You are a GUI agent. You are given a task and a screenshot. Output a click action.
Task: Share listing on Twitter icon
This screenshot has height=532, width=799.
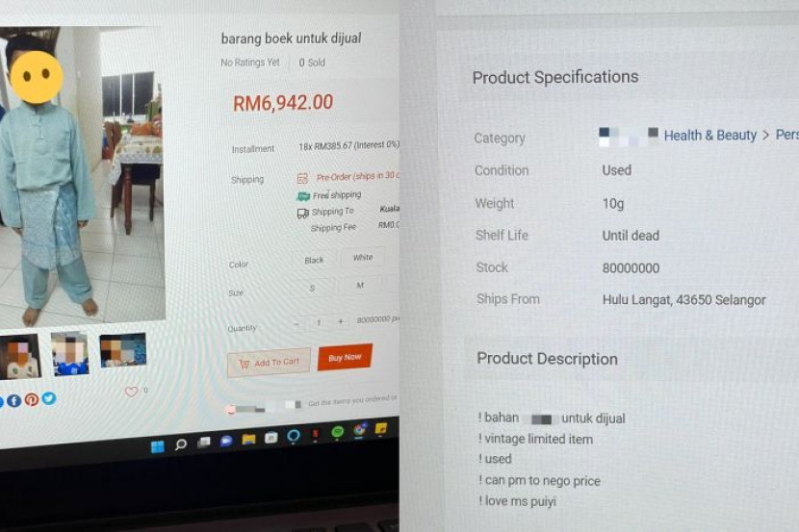pos(49,398)
